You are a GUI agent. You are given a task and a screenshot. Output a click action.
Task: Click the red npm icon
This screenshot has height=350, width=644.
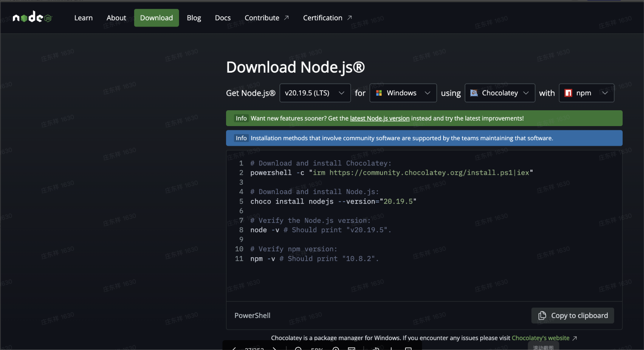coord(568,93)
